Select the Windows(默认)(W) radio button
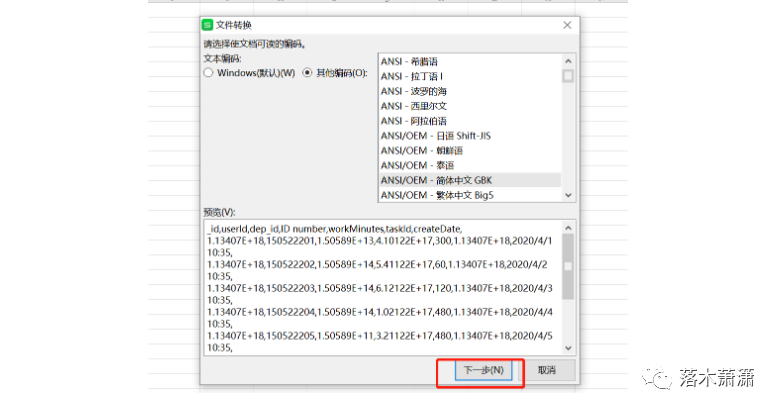 point(208,73)
